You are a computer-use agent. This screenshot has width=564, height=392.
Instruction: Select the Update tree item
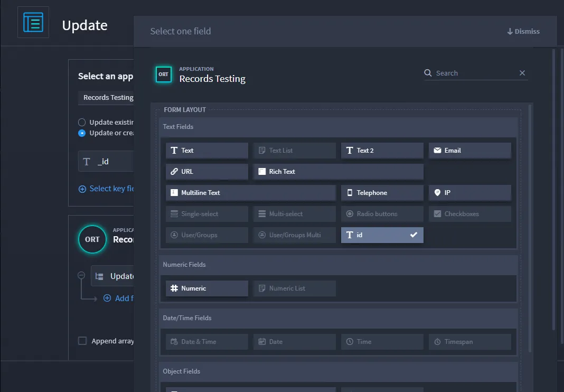coord(112,276)
